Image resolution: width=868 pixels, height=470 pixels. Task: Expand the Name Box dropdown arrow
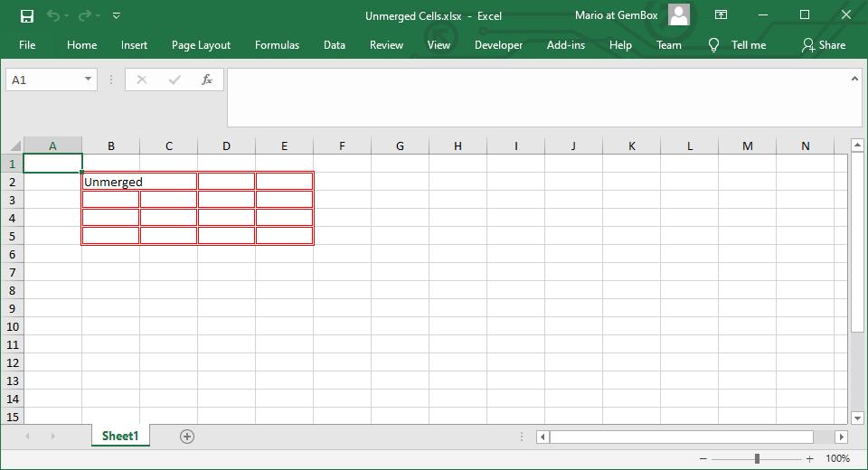point(88,80)
